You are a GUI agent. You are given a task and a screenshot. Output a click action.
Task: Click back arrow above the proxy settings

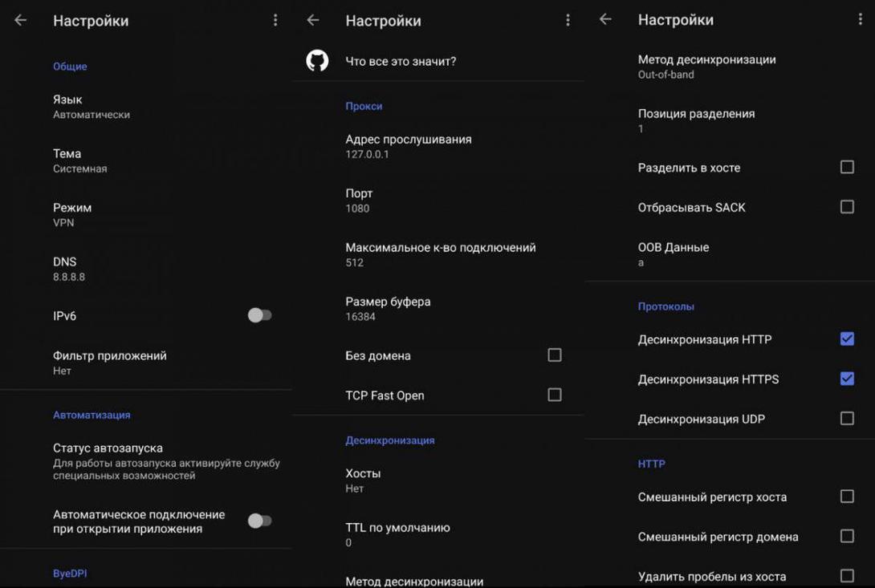click(x=313, y=21)
